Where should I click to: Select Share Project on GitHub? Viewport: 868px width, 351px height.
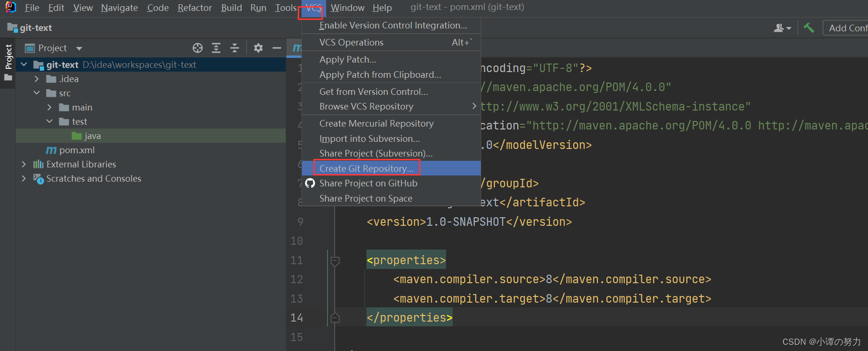(392, 183)
